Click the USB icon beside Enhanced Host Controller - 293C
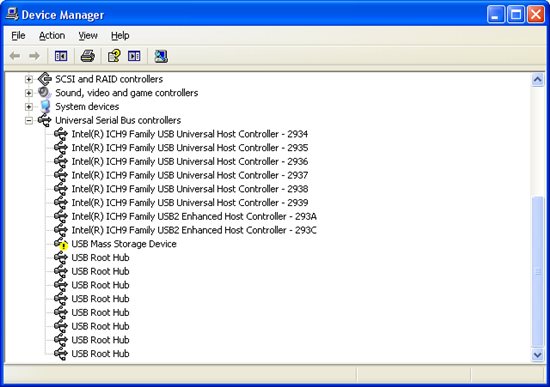Viewport: 550px width, 387px height. pos(61,230)
